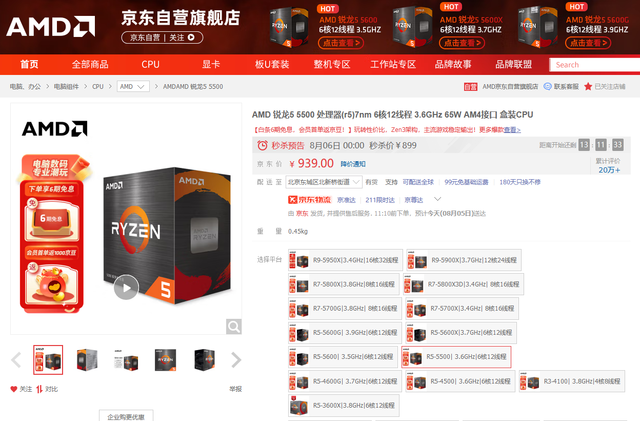The height and width of the screenshot is (421, 640).
Task: Click 查看 link in promo text
Action: click(512, 130)
